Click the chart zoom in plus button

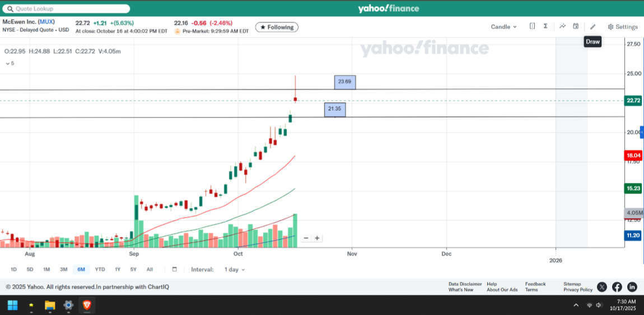coord(317,238)
